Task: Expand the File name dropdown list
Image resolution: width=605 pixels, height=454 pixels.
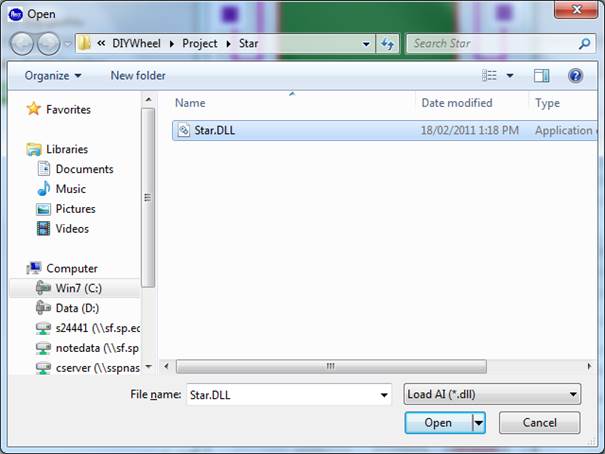Action: pos(384,395)
